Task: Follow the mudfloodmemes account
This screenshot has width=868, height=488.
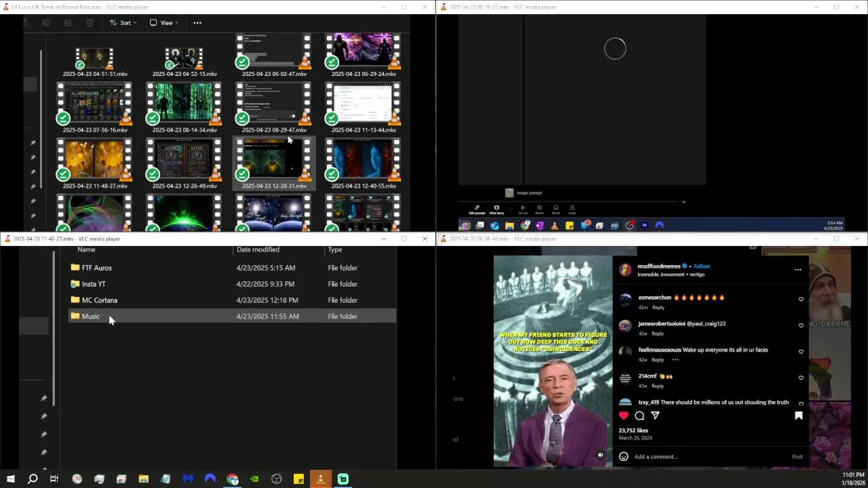Action: 702,266
